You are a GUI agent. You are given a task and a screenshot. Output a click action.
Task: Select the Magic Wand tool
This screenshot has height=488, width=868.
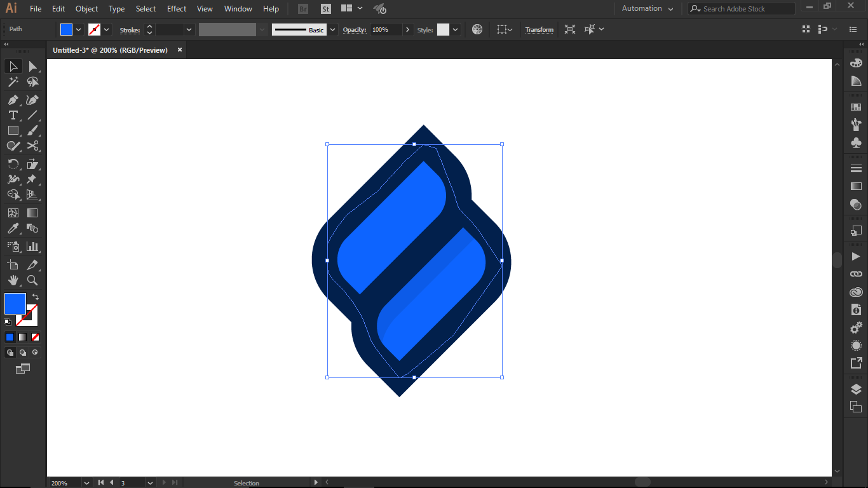coord(13,82)
